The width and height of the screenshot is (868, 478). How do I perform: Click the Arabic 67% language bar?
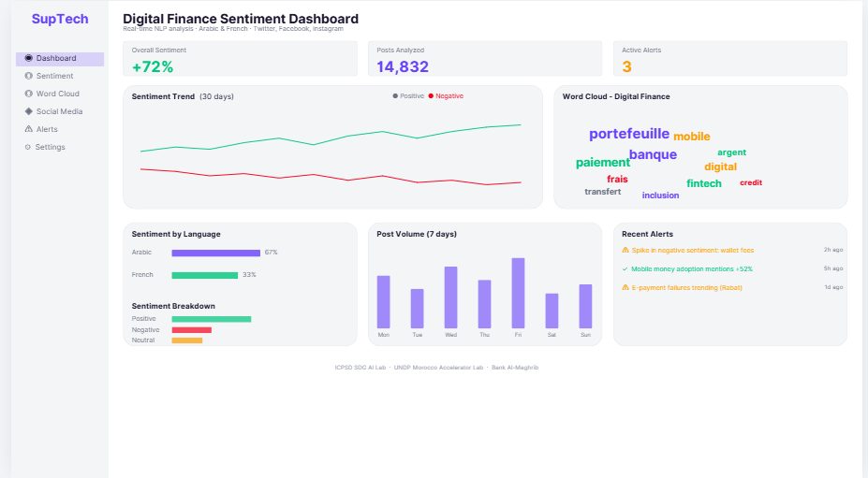[216, 253]
